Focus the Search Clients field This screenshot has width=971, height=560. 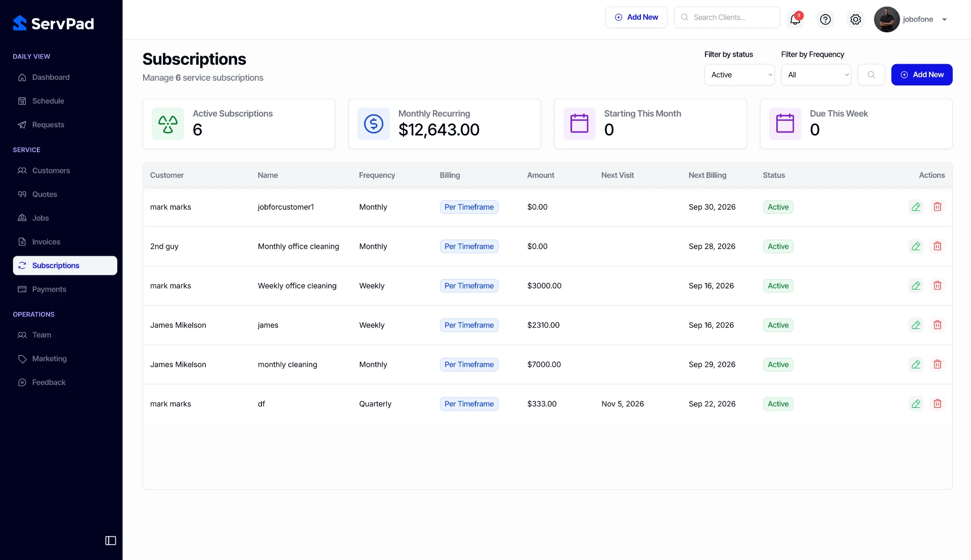click(727, 17)
